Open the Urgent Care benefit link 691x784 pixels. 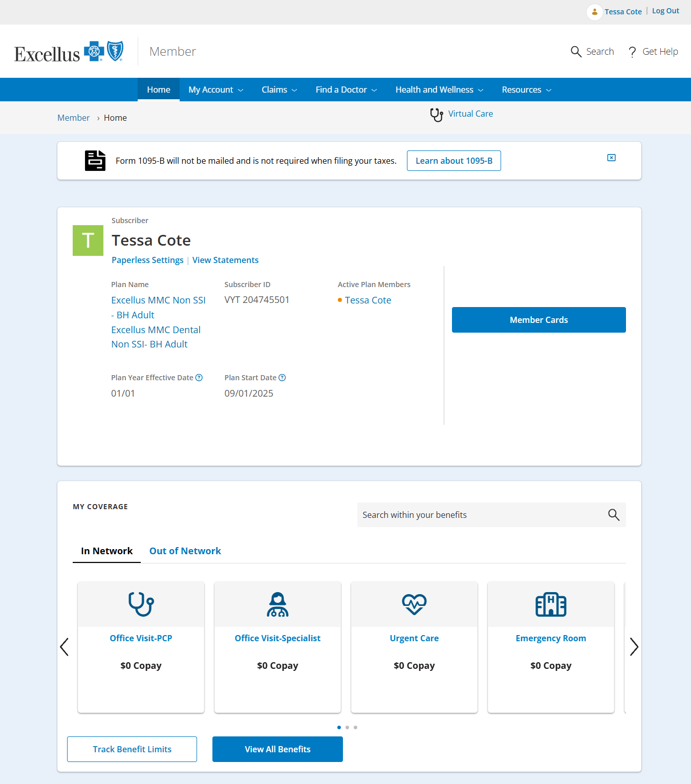coord(415,638)
